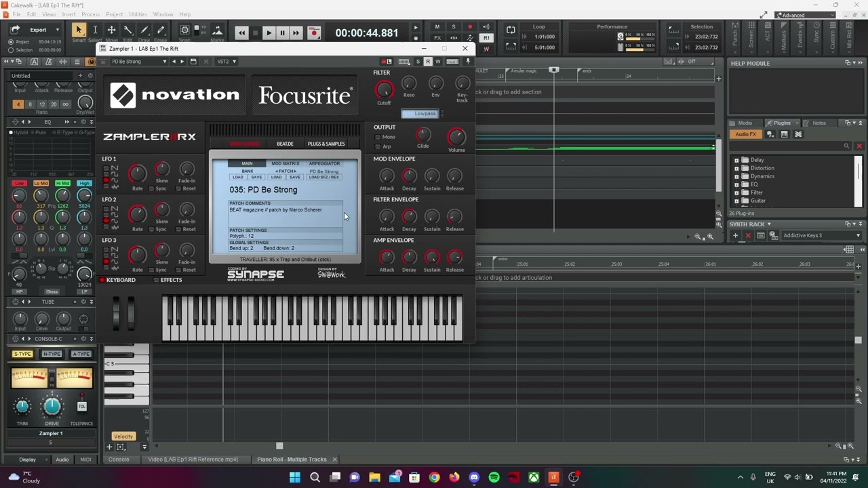Screen dimensions: 868x488
Task: Switch to the Media browser tab
Action: (745, 123)
